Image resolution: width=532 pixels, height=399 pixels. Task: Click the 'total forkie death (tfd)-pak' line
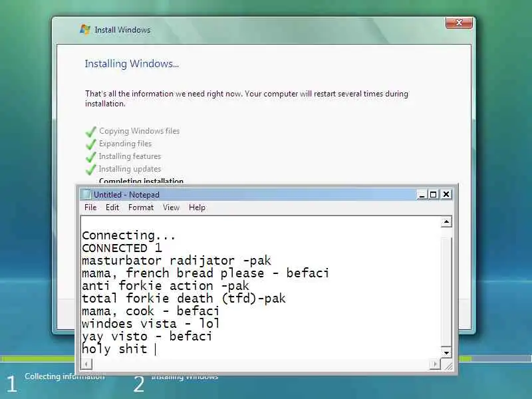pyautogui.click(x=184, y=299)
